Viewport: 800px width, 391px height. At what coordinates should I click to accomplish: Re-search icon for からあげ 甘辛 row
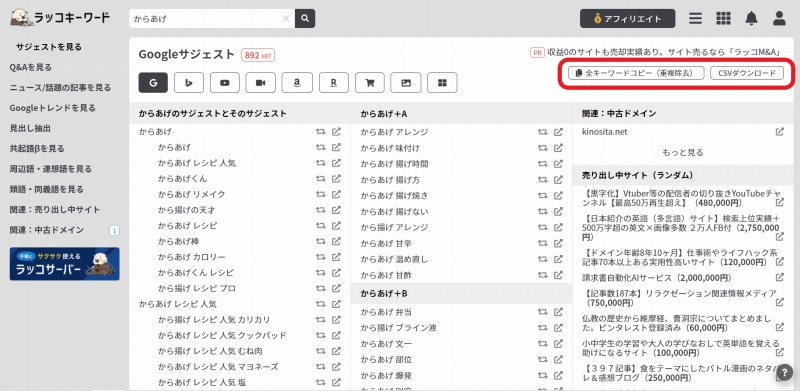click(x=542, y=243)
